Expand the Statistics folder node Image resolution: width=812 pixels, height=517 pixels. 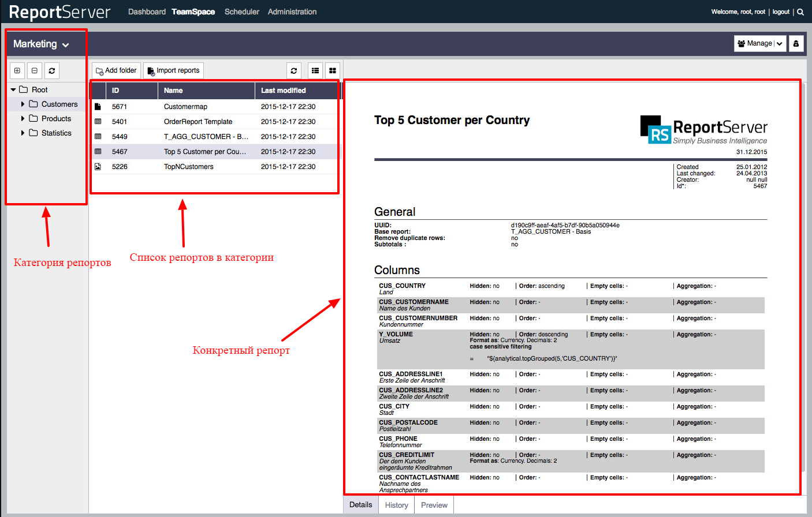click(23, 133)
